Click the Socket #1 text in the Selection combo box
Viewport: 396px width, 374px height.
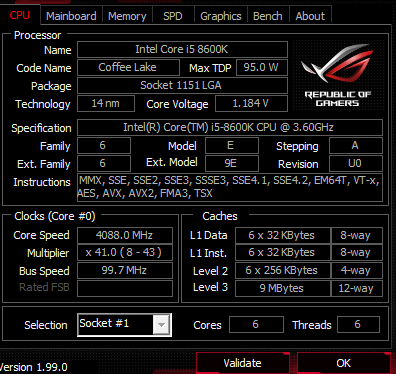tap(104, 323)
